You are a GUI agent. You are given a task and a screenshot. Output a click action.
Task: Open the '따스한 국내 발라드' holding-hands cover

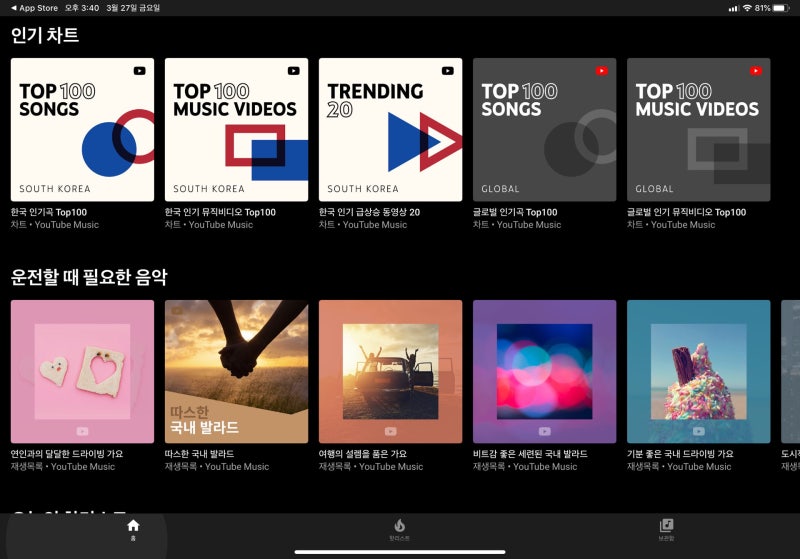click(236, 371)
